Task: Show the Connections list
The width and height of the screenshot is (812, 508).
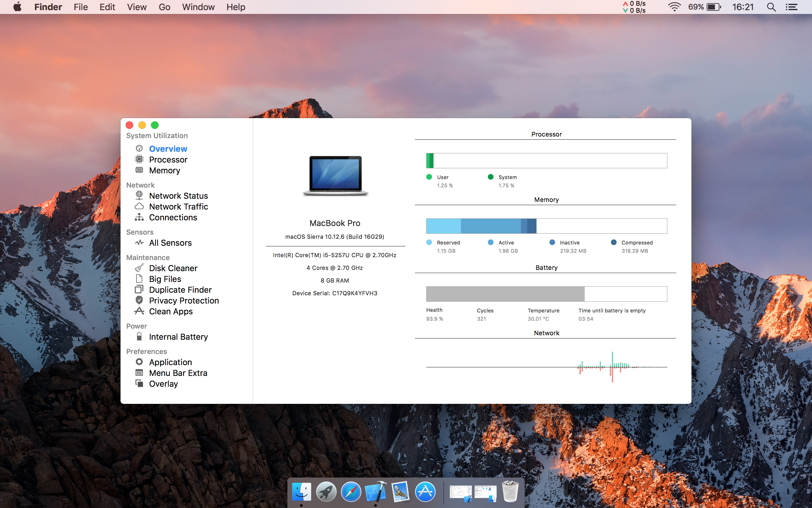Action: (173, 217)
